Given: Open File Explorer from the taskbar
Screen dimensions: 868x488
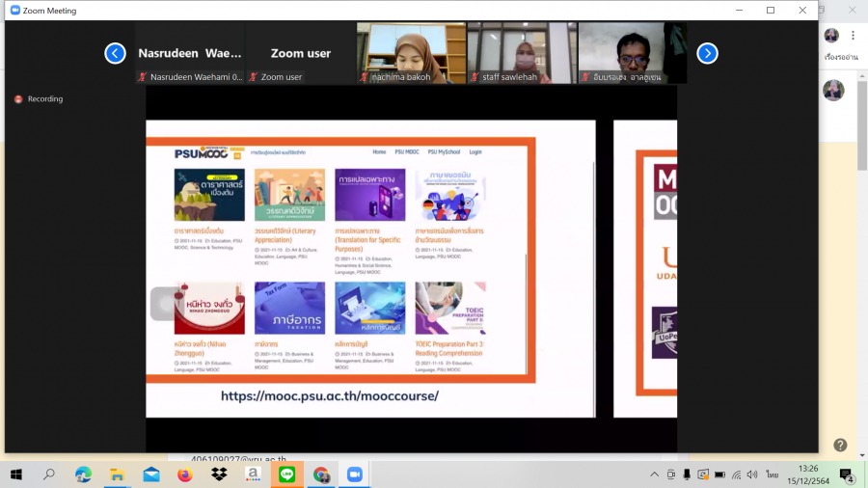Looking at the screenshot, I should pos(118,474).
